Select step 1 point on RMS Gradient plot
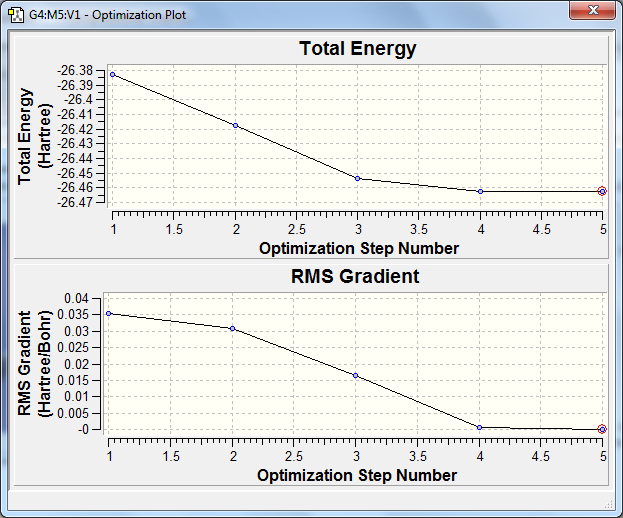The width and height of the screenshot is (623, 518). (108, 314)
